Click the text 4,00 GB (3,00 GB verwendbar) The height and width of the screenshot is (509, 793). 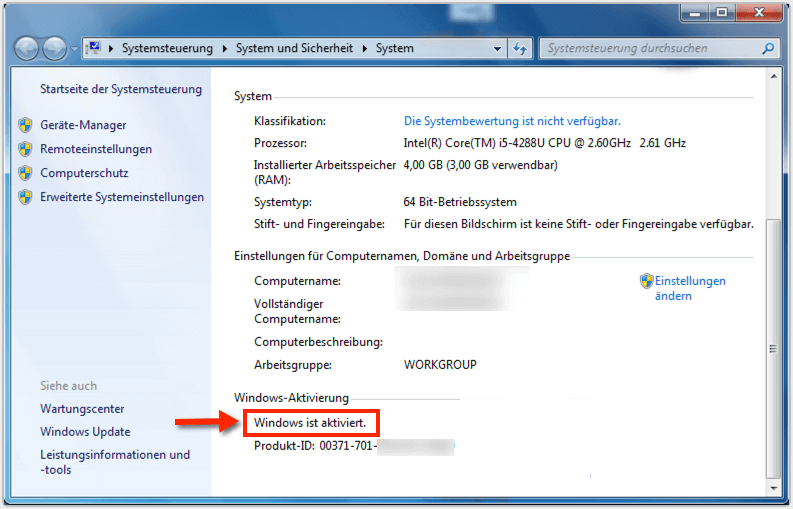click(x=480, y=165)
